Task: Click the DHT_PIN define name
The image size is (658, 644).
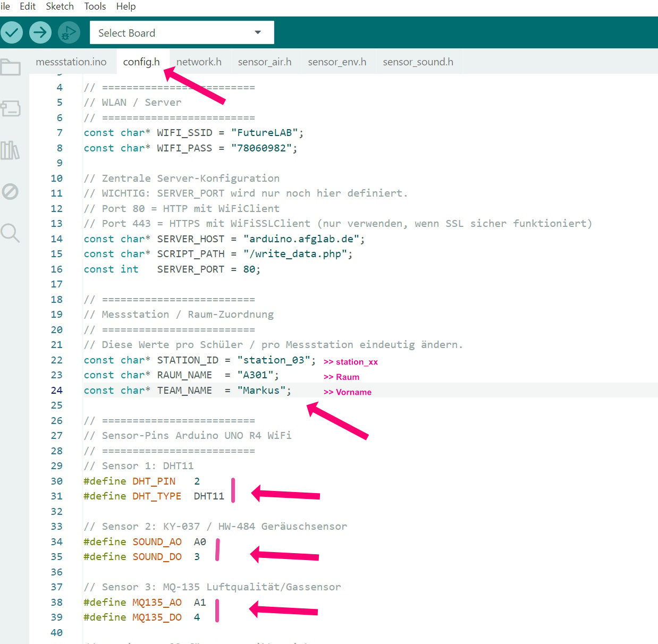Action: (x=154, y=481)
